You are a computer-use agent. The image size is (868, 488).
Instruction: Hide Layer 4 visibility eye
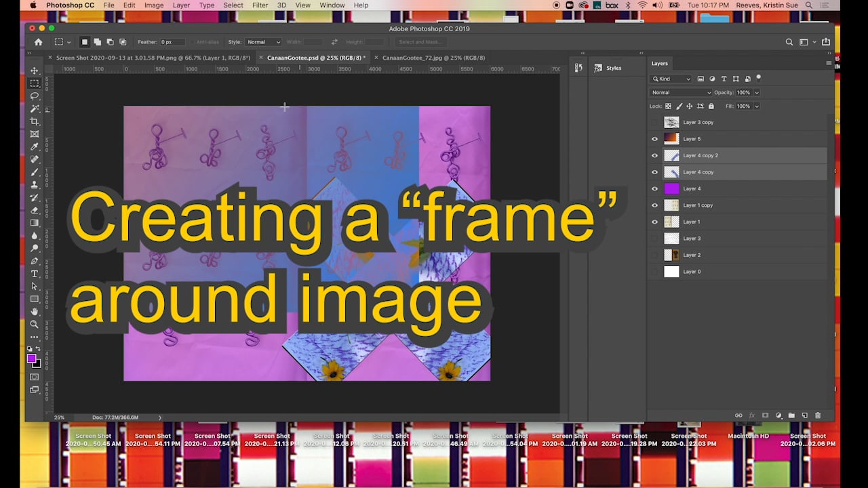coord(654,188)
